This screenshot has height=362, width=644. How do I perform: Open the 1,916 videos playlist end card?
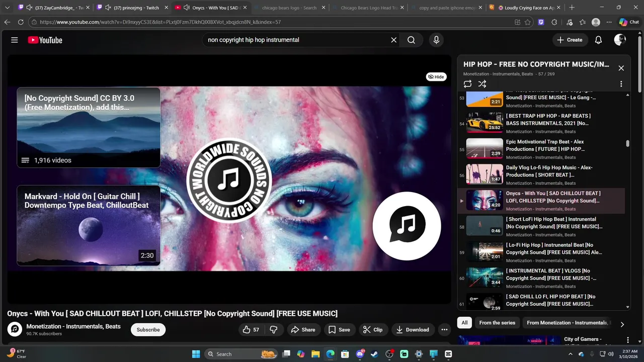pyautogui.click(x=89, y=127)
